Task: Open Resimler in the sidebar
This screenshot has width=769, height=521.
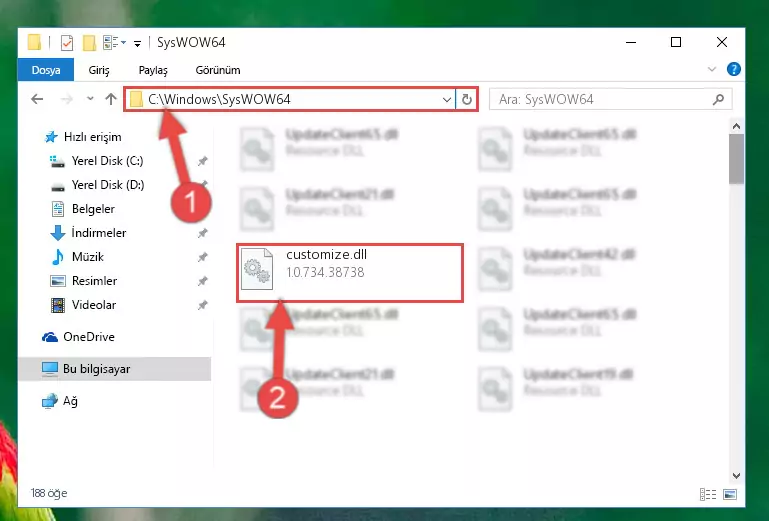Action: (x=94, y=281)
